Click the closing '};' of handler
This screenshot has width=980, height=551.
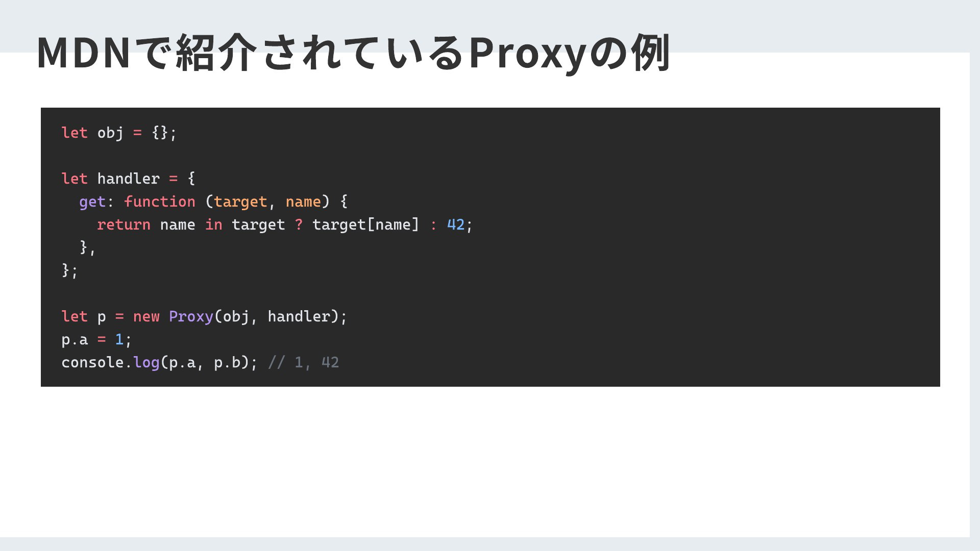pos(69,270)
